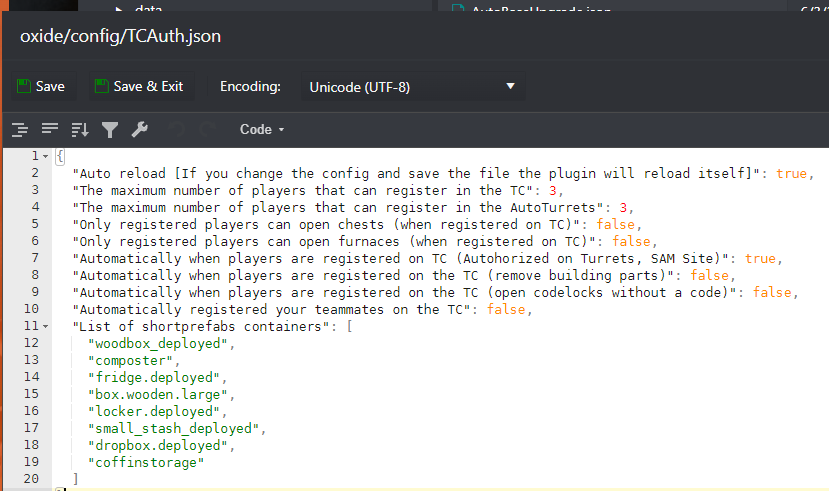Click the funnel Filter icon
Viewport: 829px width, 491px height.
point(110,129)
